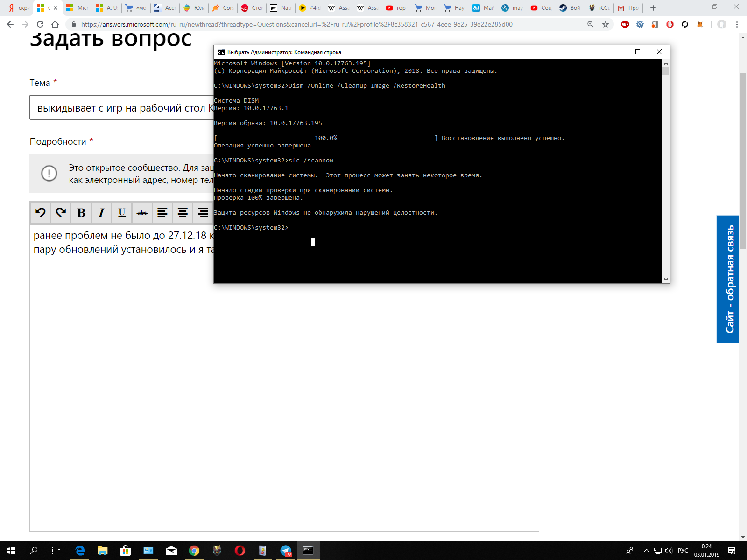The width and height of the screenshot is (747, 560).
Task: Click the Command Prompt taskbar button
Action: pyautogui.click(x=308, y=551)
